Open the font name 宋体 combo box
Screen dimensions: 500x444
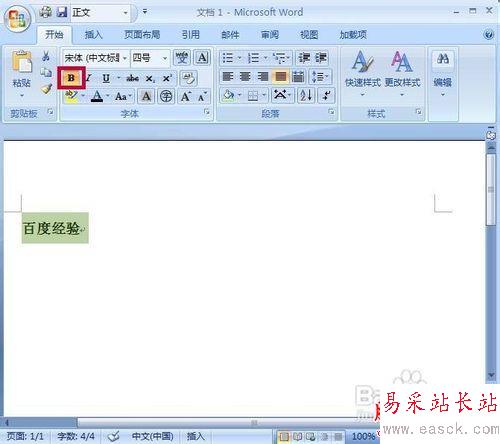tap(96, 58)
